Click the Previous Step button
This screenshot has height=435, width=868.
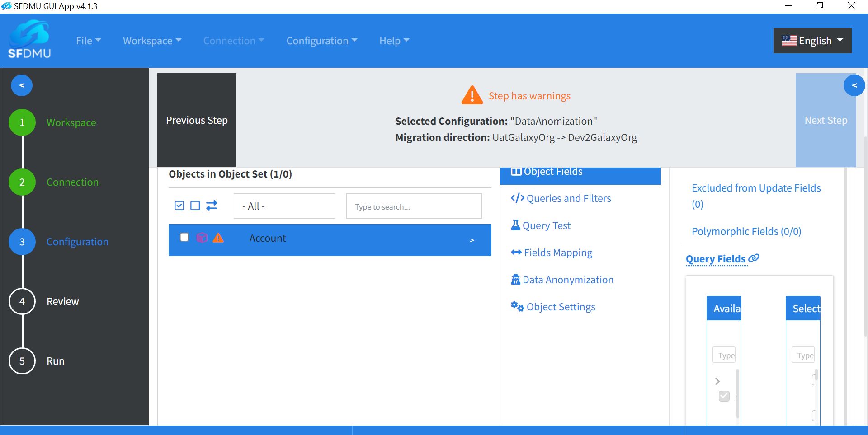click(x=197, y=120)
